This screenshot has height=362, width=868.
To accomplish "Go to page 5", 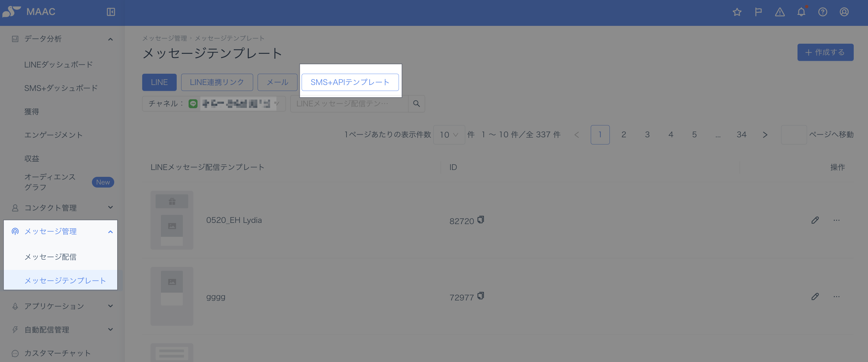I will 695,135.
